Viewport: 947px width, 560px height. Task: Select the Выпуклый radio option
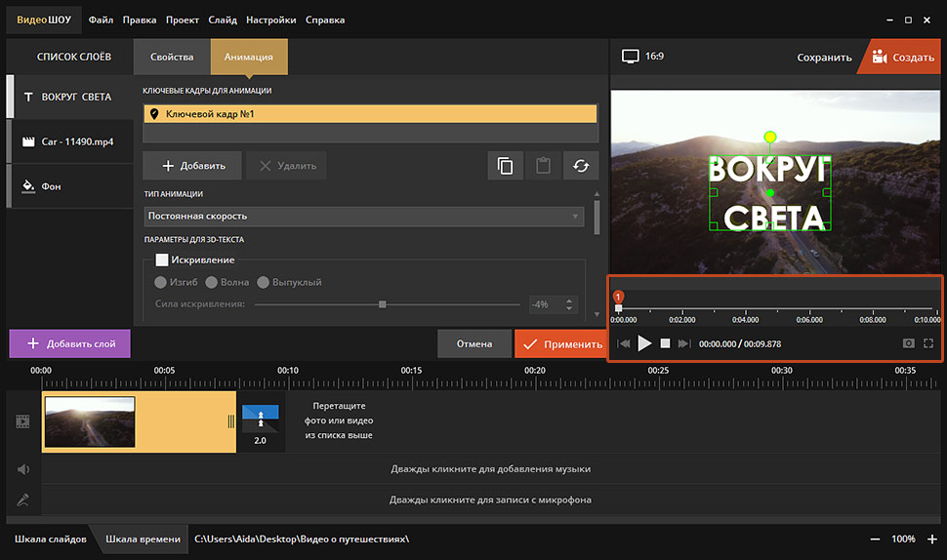263,282
